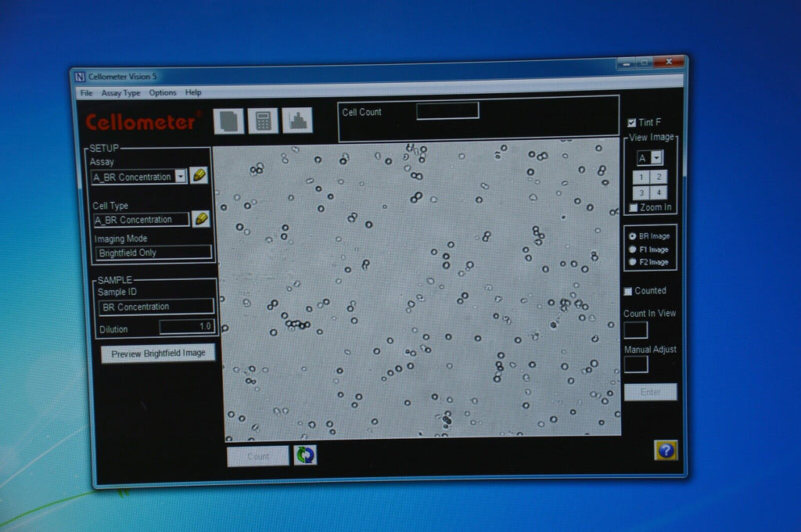Open the Help menu

193,92
